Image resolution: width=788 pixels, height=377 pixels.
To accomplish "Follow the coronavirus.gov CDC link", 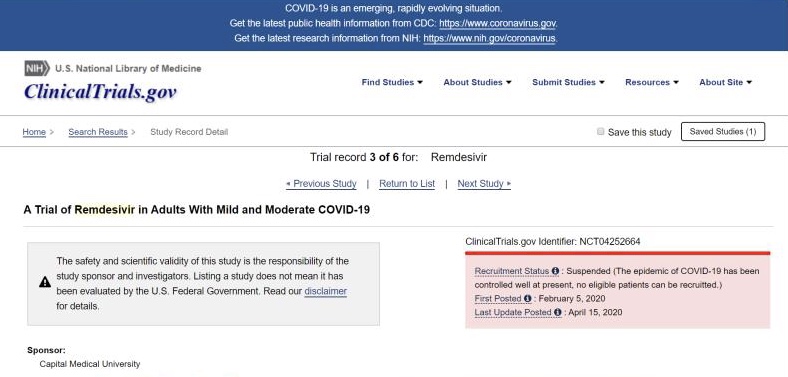I will coord(498,23).
